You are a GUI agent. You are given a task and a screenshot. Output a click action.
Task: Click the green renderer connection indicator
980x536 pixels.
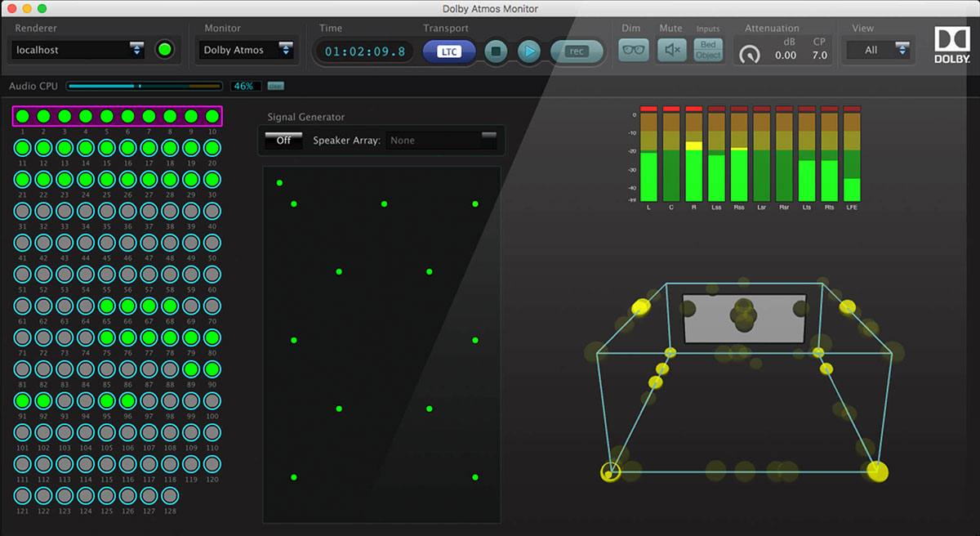(x=166, y=50)
